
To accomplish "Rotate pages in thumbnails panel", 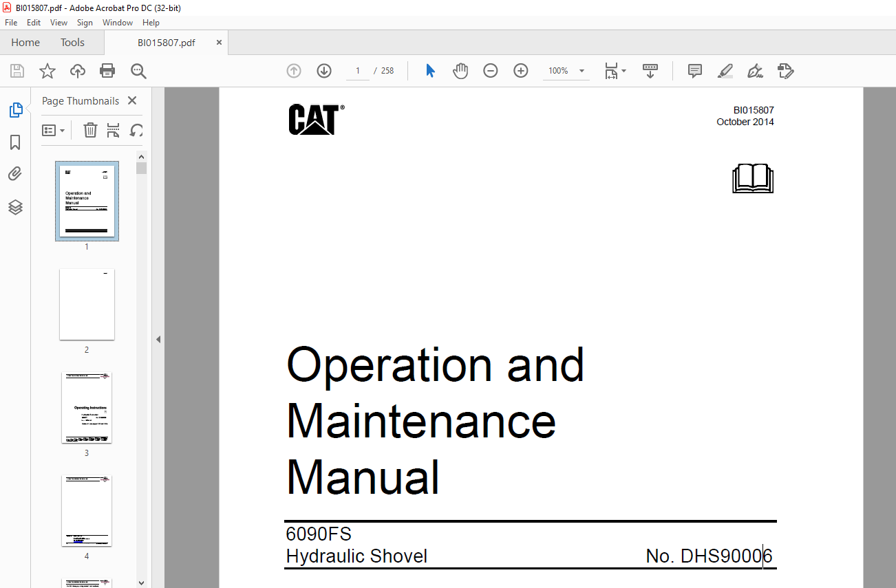I will point(136,130).
